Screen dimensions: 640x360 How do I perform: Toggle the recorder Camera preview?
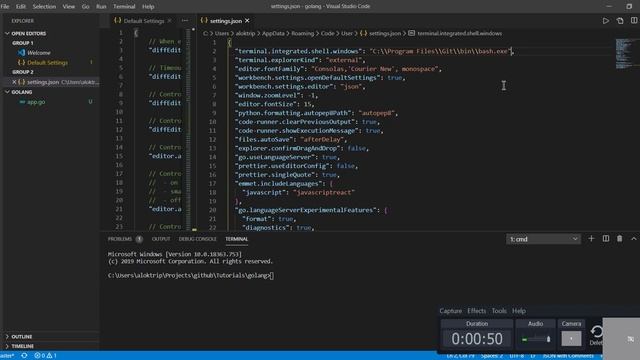pyautogui.click(x=571, y=339)
